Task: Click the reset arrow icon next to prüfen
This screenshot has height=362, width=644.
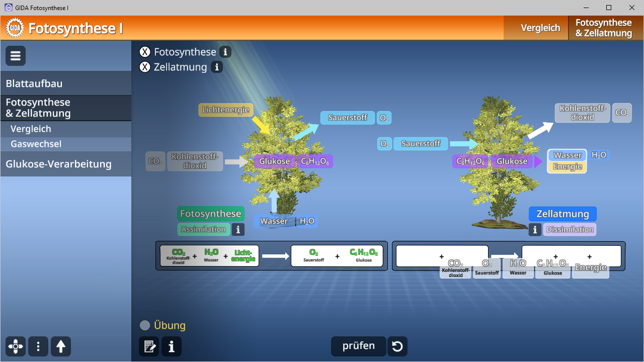Action: coord(397,346)
